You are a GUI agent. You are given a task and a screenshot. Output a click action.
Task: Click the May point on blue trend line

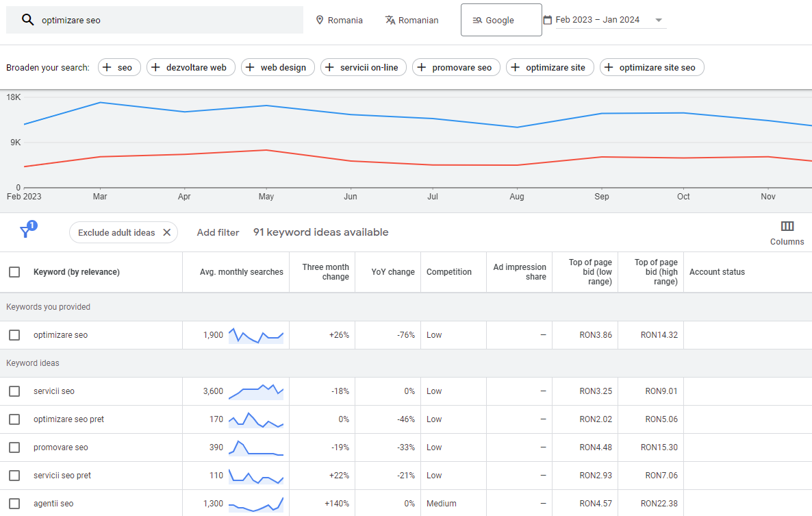click(266, 106)
